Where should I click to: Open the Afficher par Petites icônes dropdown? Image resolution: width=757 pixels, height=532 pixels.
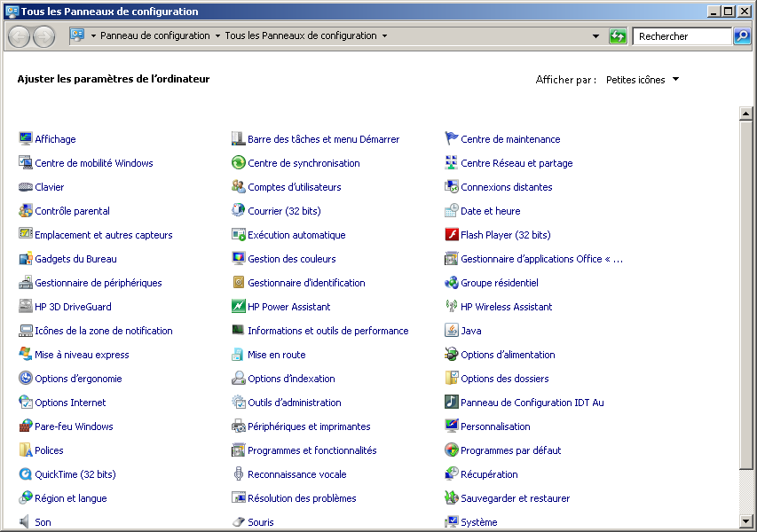coord(643,80)
